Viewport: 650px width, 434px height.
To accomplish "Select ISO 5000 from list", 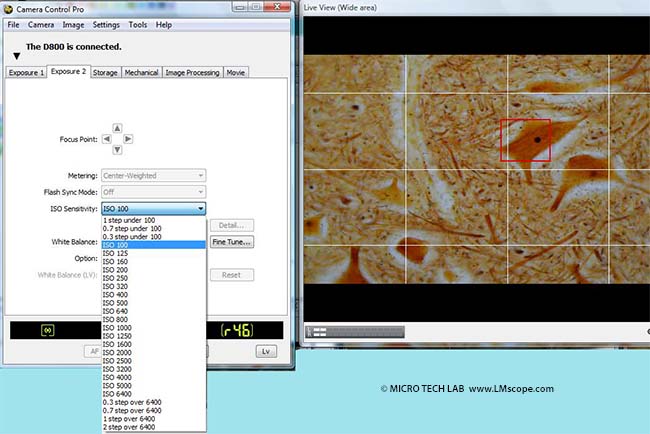I will (x=154, y=386).
